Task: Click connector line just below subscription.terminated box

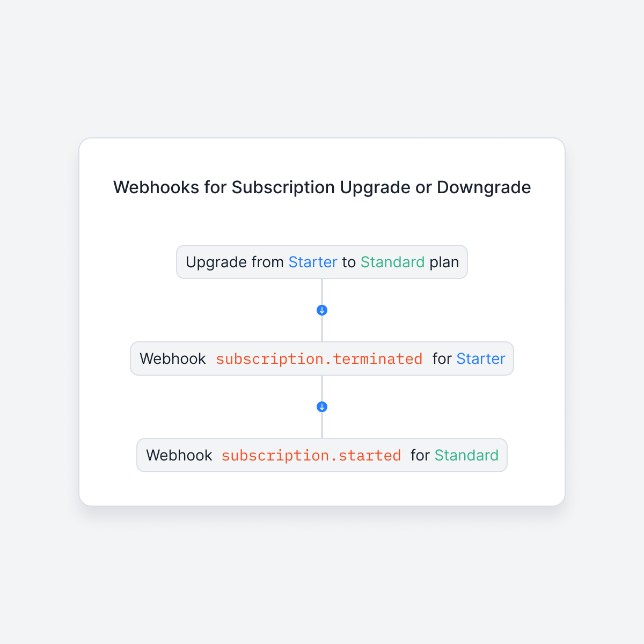Action: coord(322,388)
